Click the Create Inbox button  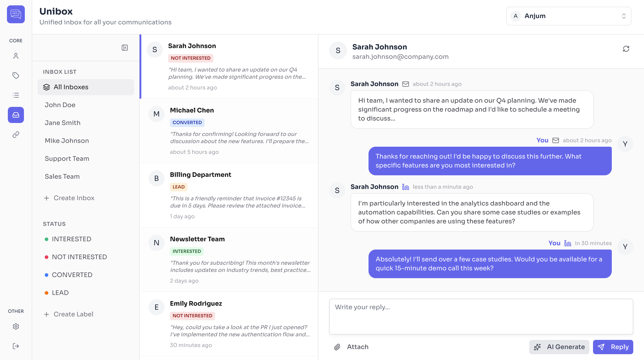[x=69, y=198]
